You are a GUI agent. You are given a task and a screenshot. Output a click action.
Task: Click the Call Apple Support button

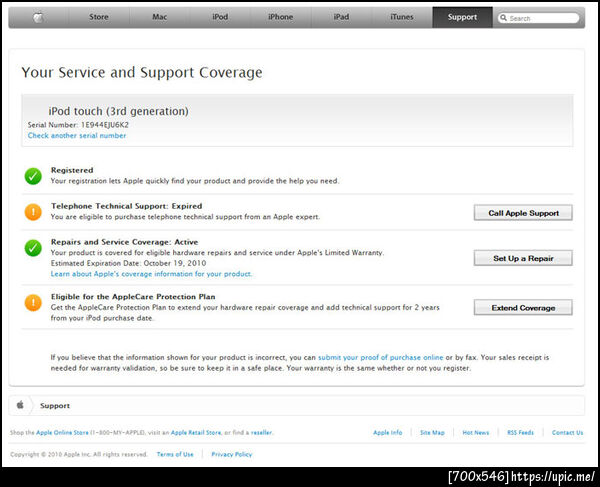click(x=523, y=213)
